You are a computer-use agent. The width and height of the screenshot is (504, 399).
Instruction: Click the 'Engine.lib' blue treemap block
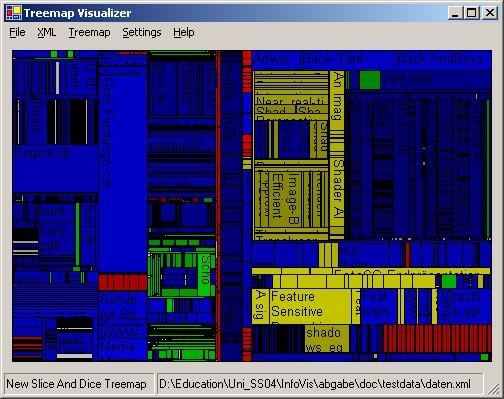coord(55,168)
